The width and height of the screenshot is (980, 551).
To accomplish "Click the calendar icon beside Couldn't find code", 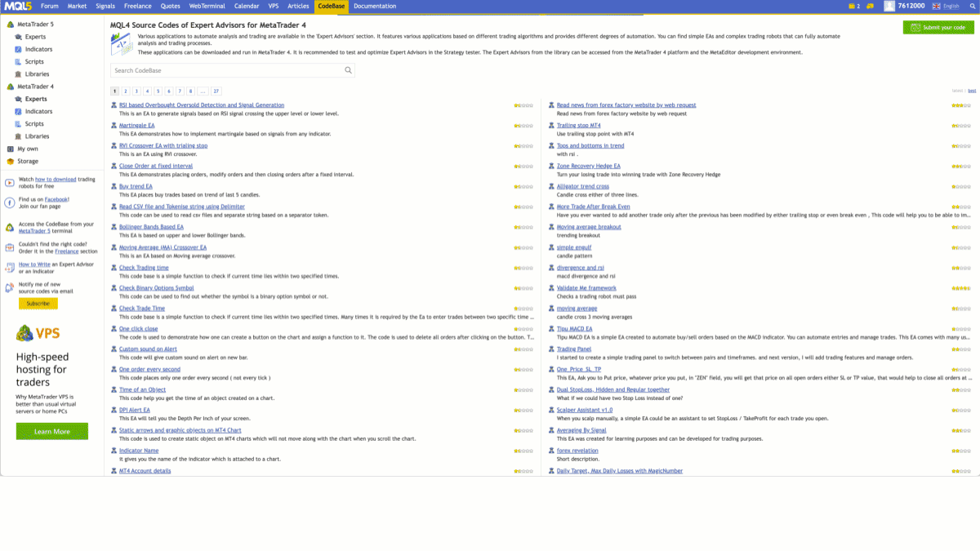I will (9, 247).
